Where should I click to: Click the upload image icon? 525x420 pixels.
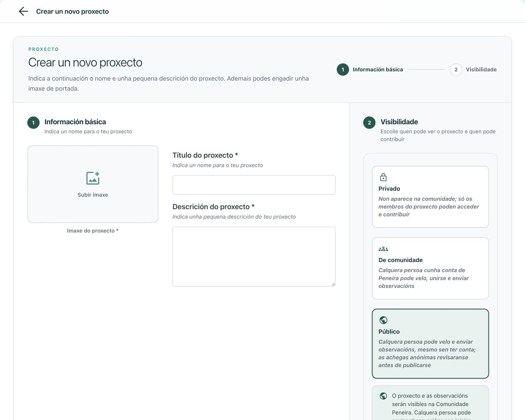pos(93,178)
